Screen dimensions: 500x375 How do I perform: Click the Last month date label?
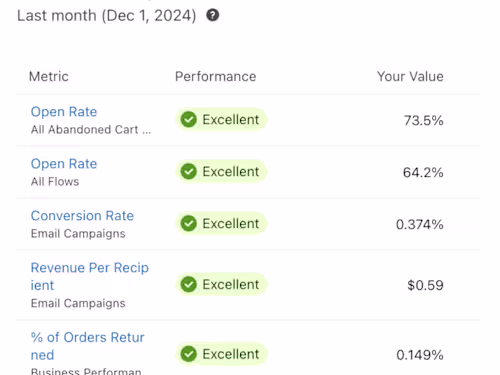[107, 15]
